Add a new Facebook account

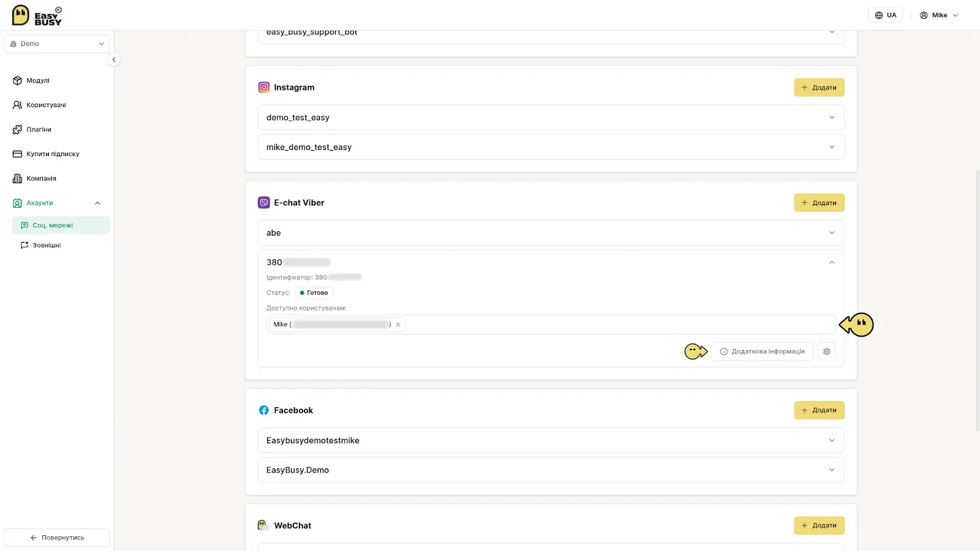pyautogui.click(x=819, y=410)
